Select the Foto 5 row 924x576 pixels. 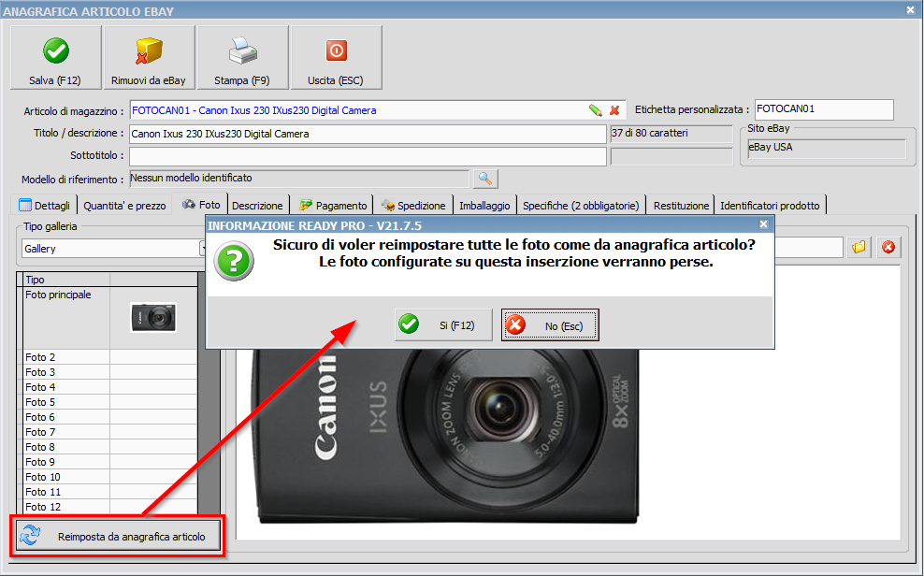coord(110,402)
